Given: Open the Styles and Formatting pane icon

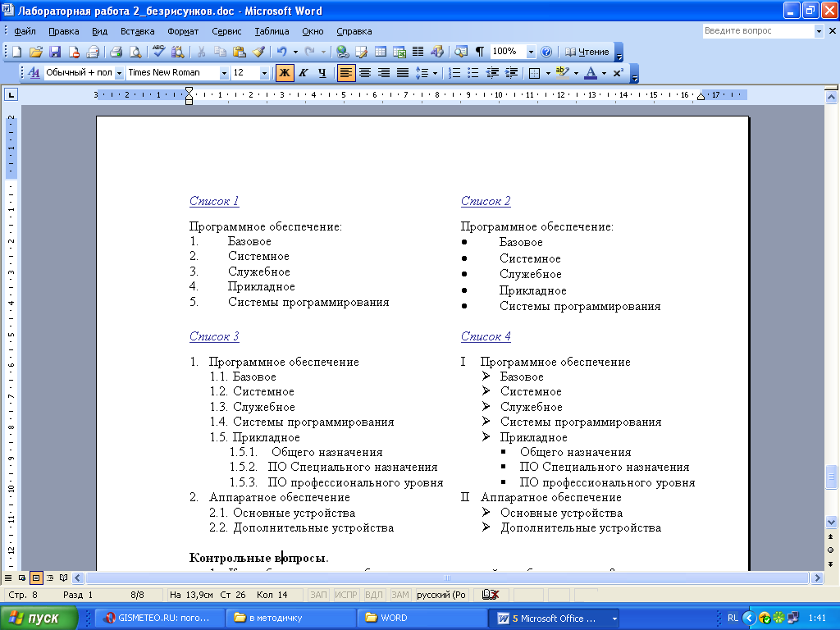Looking at the screenshot, I should (x=34, y=73).
